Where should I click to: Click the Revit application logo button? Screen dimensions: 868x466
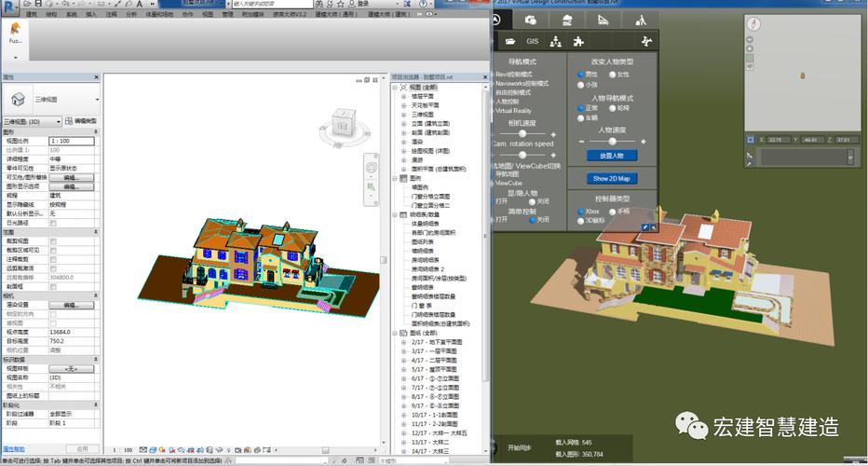pyautogui.click(x=8, y=6)
